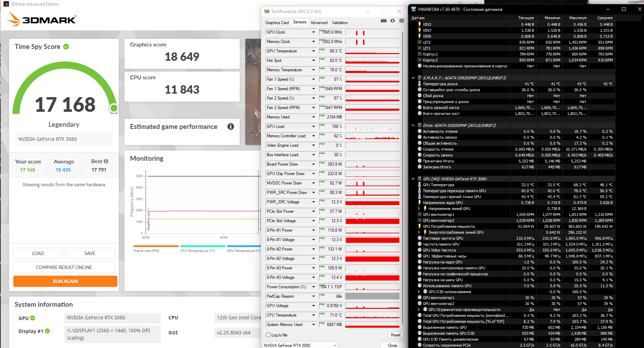
Task: Click the icon on Сбой диска row
Action: coord(420,96)
